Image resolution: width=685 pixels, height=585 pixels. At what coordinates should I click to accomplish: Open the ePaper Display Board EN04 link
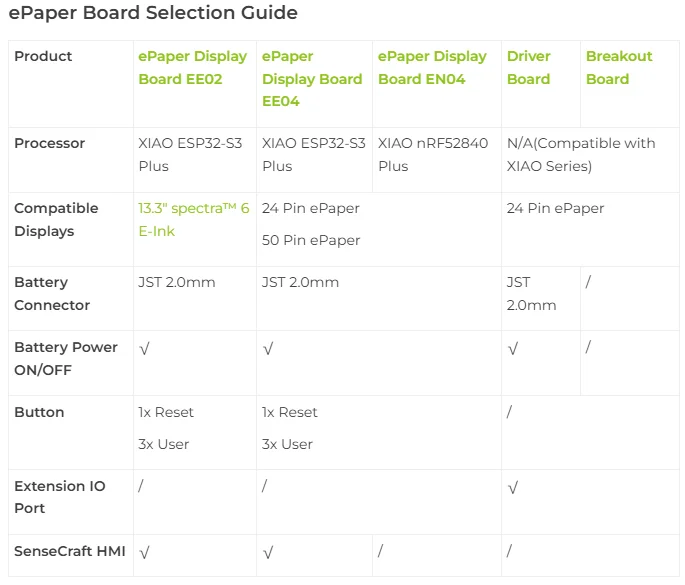click(432, 68)
